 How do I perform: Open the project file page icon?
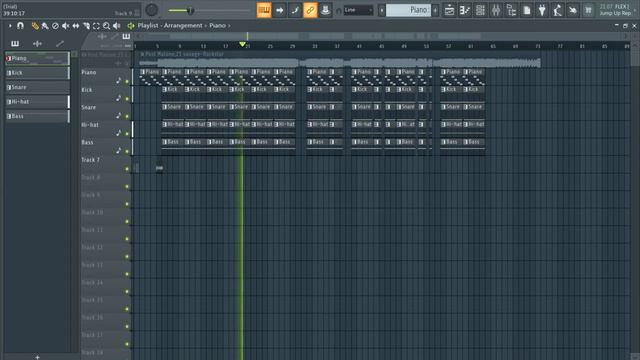click(x=527, y=10)
